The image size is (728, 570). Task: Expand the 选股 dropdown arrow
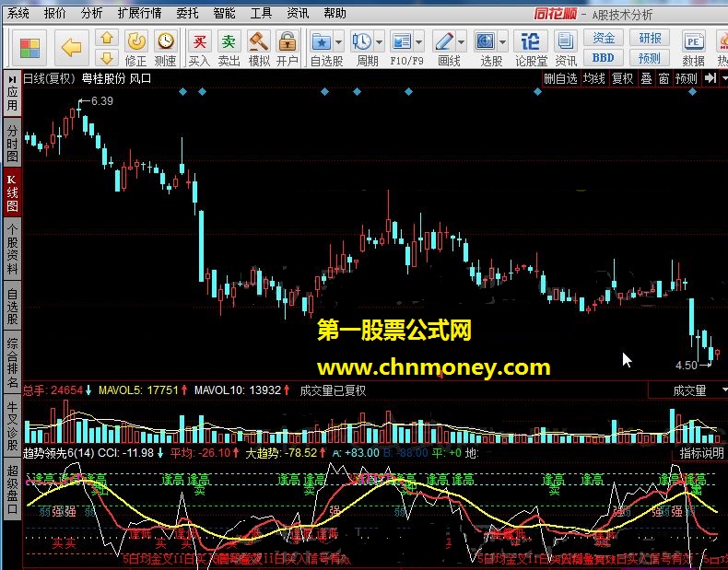tap(503, 42)
